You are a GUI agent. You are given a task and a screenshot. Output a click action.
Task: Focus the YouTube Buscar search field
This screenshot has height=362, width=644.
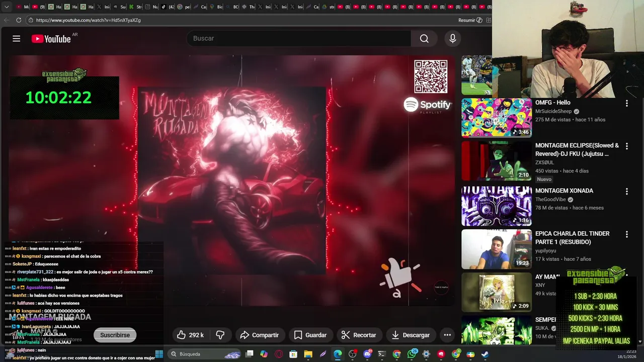[299, 39]
